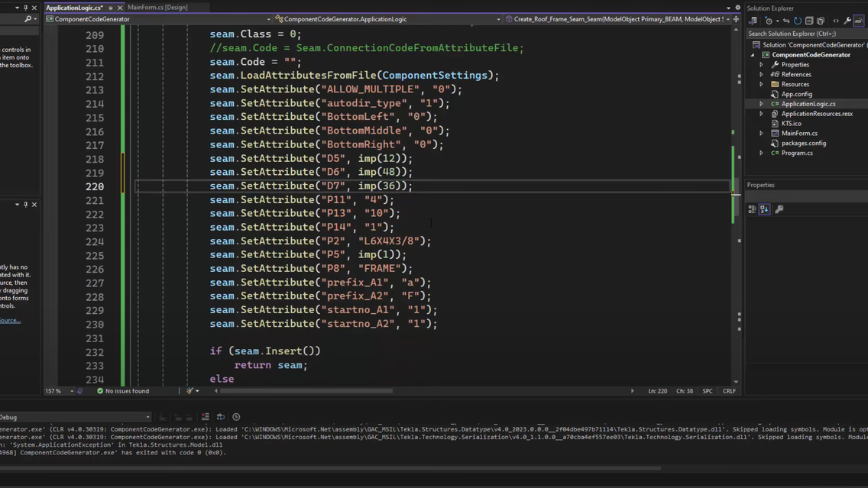Click Show All Files icon in Solution Explorer
The height and width of the screenshot is (488, 868).
coord(821,21)
